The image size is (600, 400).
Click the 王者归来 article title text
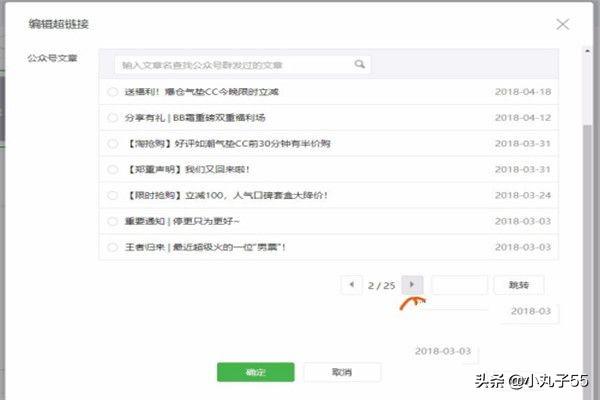click(205, 247)
